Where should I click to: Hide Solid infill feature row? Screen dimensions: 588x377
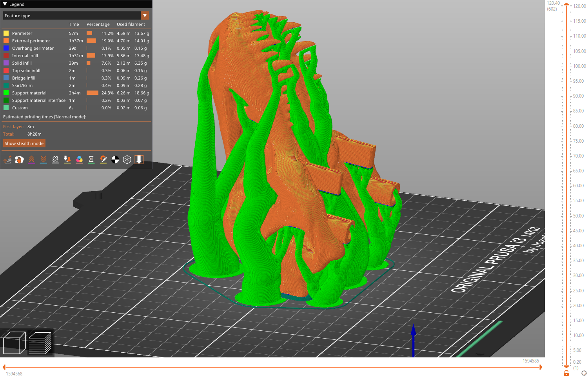76,63
